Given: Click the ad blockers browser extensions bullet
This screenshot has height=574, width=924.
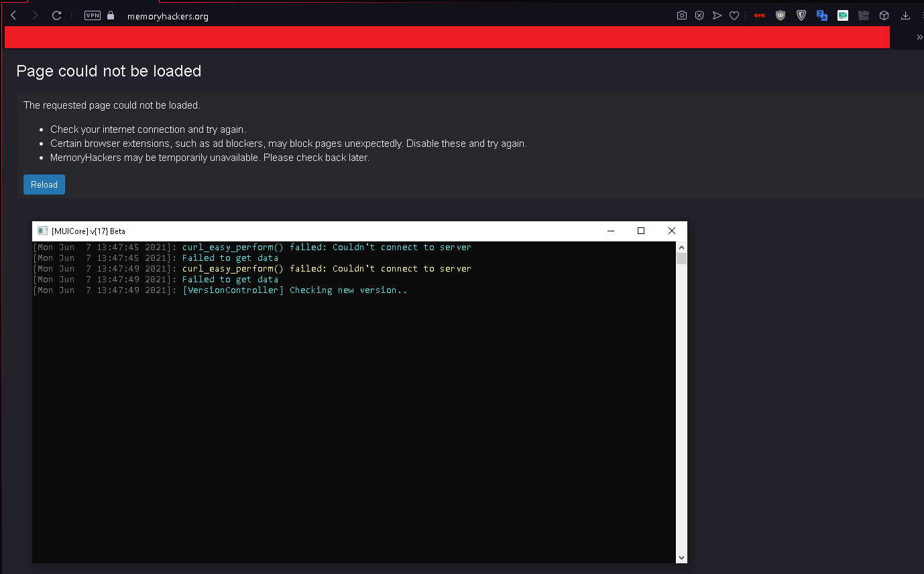Looking at the screenshot, I should point(288,143).
